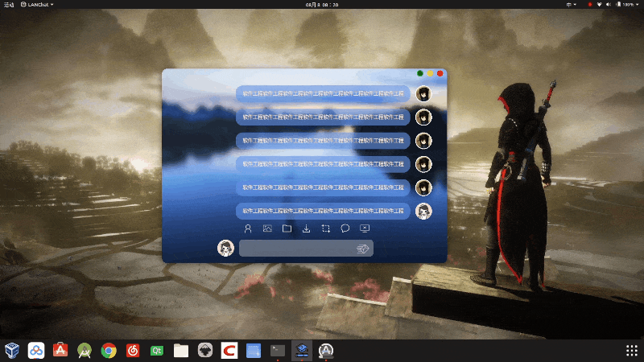
Task: Launch Android Studio from the dock
Action: tap(85, 351)
